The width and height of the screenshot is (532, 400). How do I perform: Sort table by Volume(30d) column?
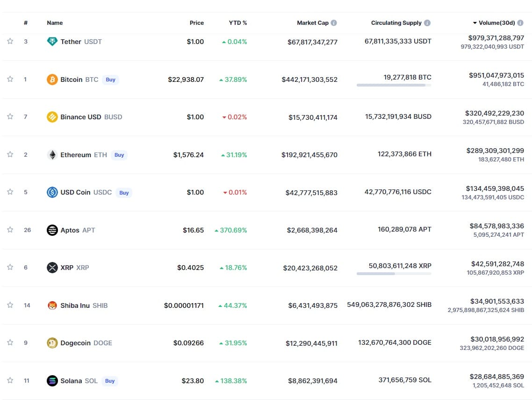[494, 23]
